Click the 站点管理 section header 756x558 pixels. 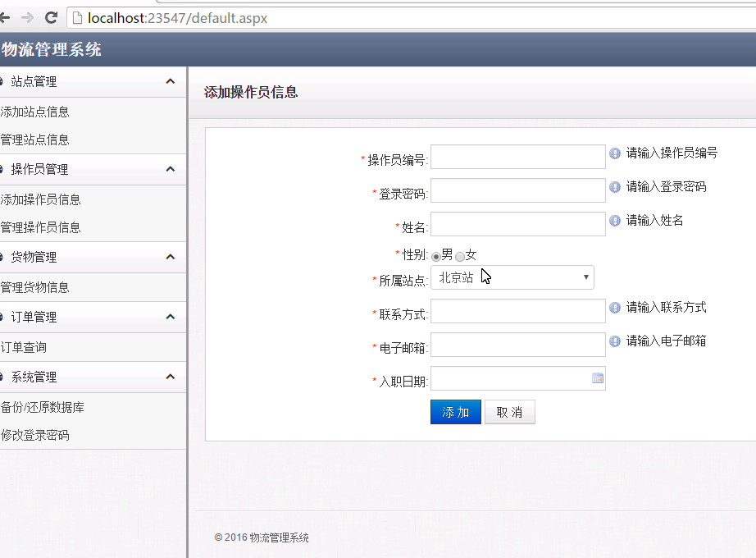tap(93, 81)
